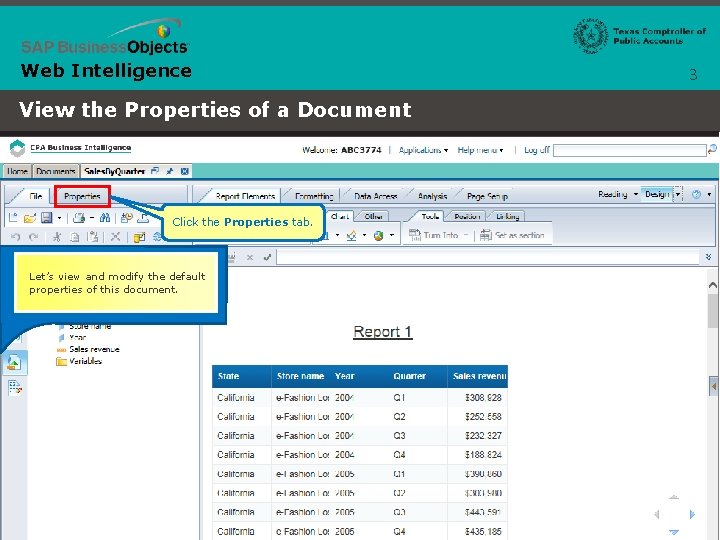Click the Undo arrow icon
720x540 pixels.
click(x=16, y=237)
